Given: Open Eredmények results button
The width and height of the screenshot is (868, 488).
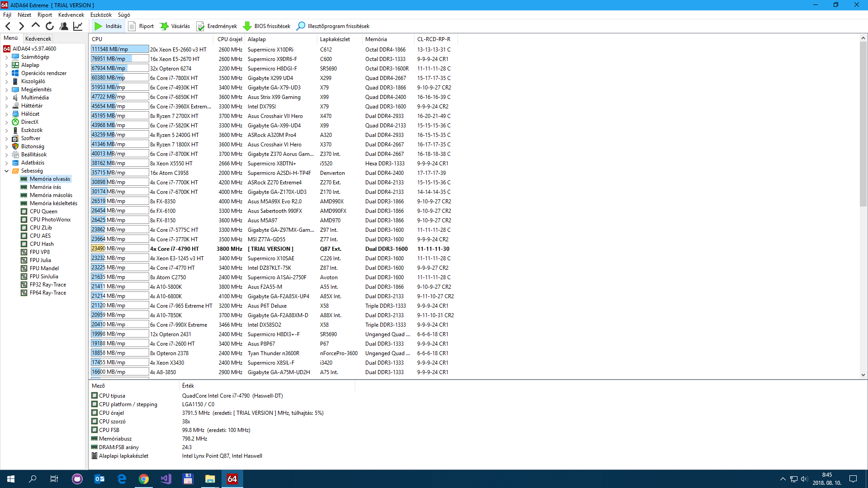Looking at the screenshot, I should [x=217, y=26].
